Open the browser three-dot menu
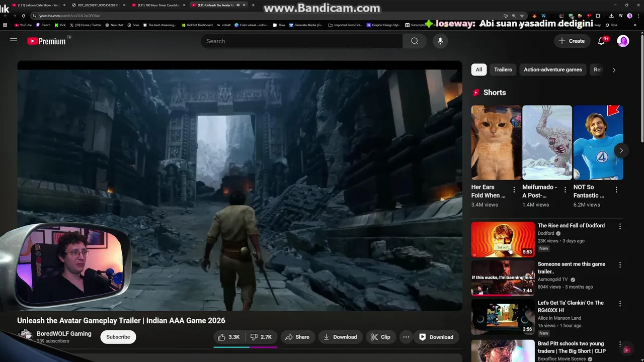 click(x=638, y=16)
